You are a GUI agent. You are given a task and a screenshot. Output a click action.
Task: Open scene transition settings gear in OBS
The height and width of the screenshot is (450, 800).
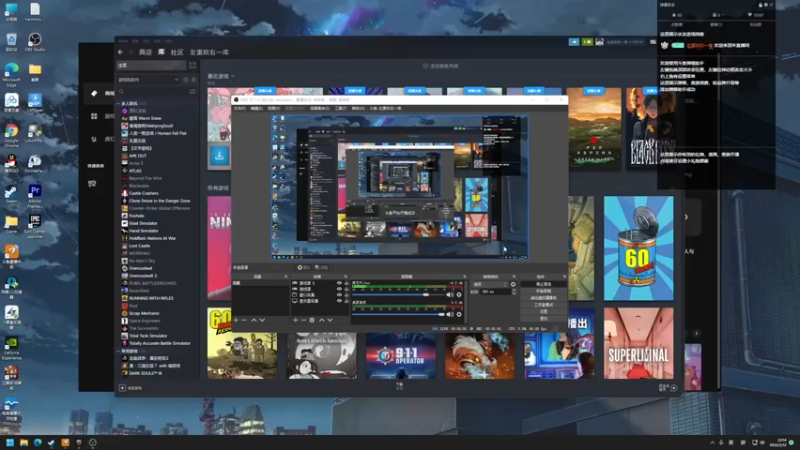click(x=513, y=284)
